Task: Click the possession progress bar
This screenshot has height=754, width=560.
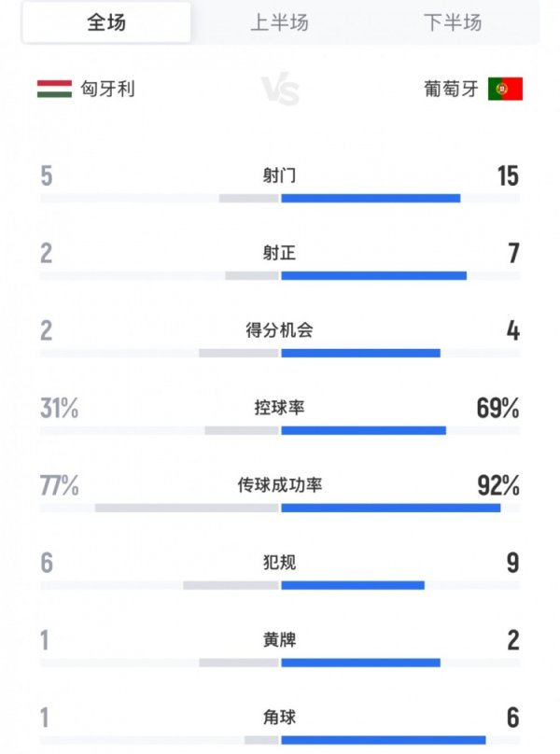Action: tap(280, 431)
